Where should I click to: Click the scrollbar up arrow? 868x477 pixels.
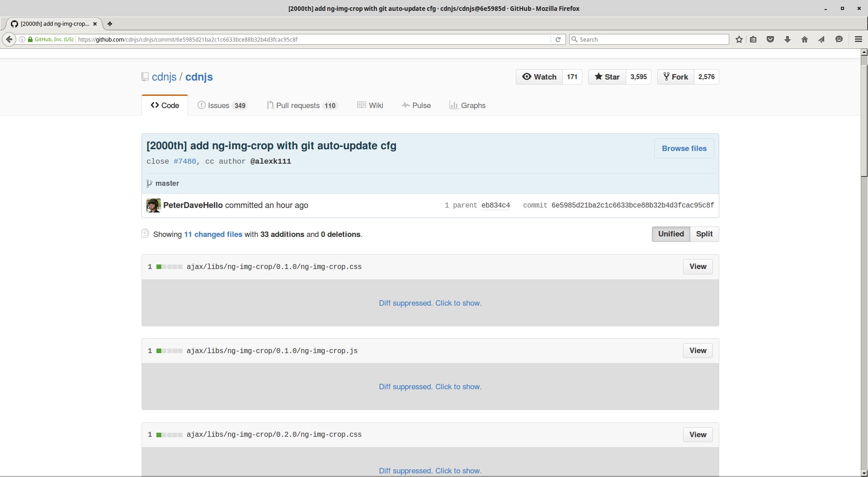click(864, 52)
